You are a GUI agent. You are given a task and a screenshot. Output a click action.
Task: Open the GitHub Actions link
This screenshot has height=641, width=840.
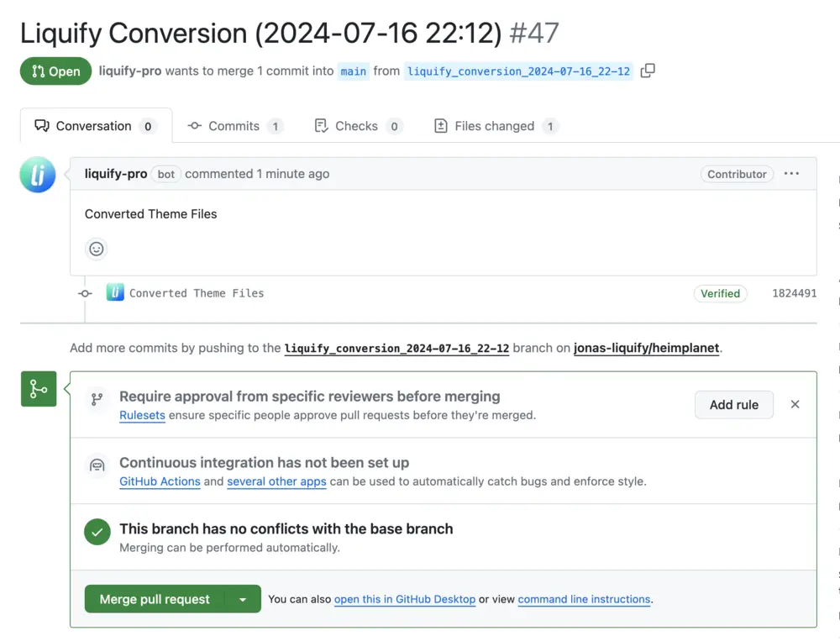point(160,481)
